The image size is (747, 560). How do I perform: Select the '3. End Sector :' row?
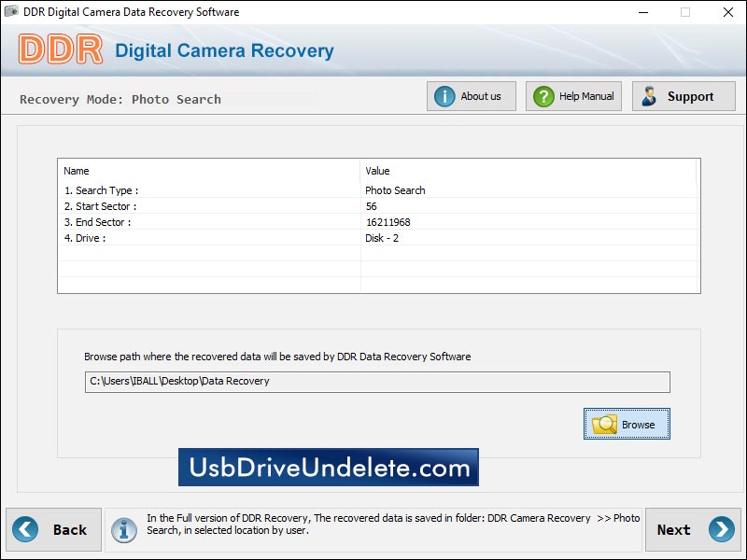pos(379,222)
